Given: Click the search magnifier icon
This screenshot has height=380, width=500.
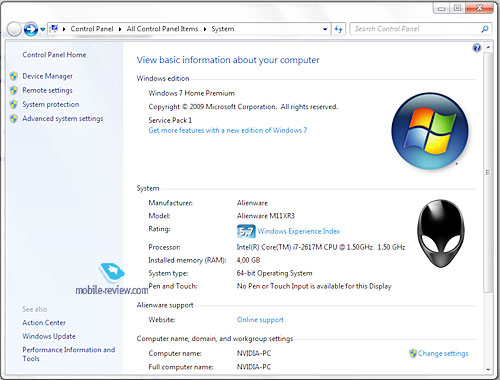Looking at the screenshot, I should [x=485, y=29].
